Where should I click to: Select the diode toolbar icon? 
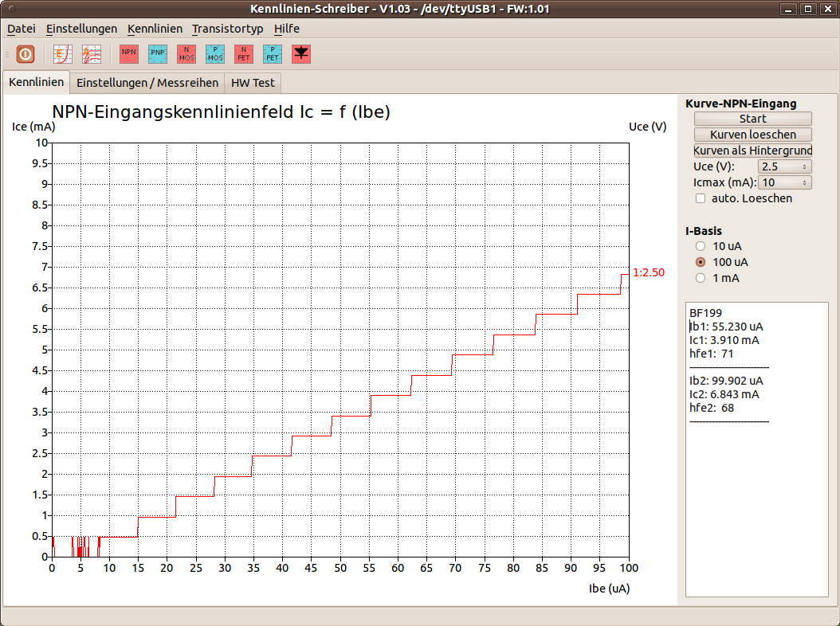[x=300, y=54]
